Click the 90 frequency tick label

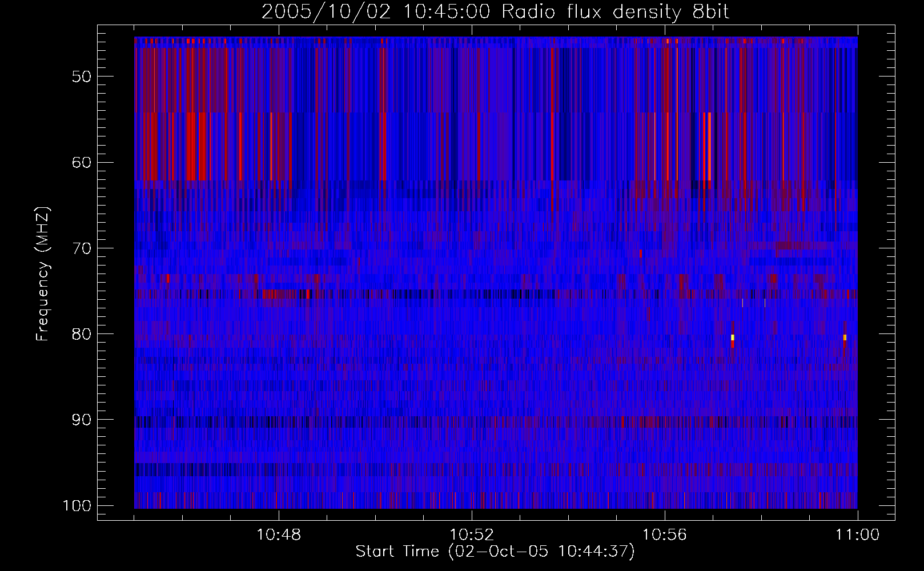point(82,420)
